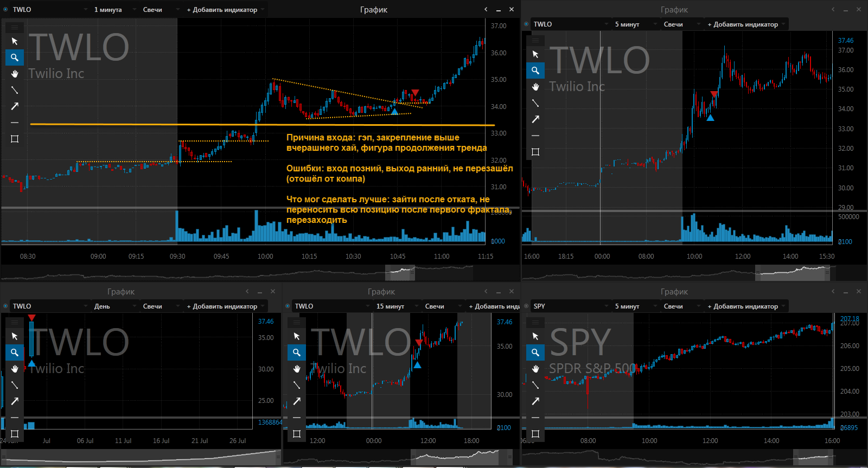This screenshot has height=468, width=868.
Task: Click '+ Добавить индикатор' in the TWLO 1-minute chart
Action: point(225,9)
